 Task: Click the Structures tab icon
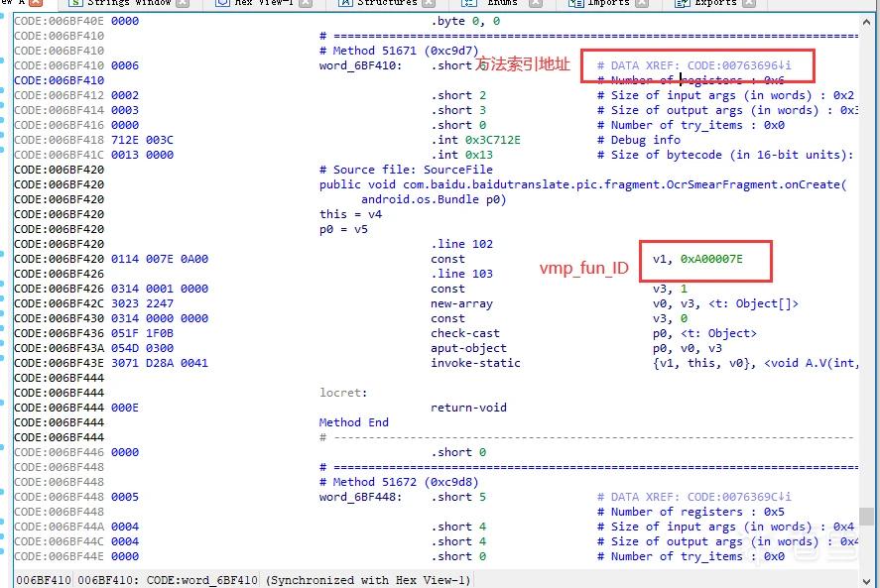(345, 3)
